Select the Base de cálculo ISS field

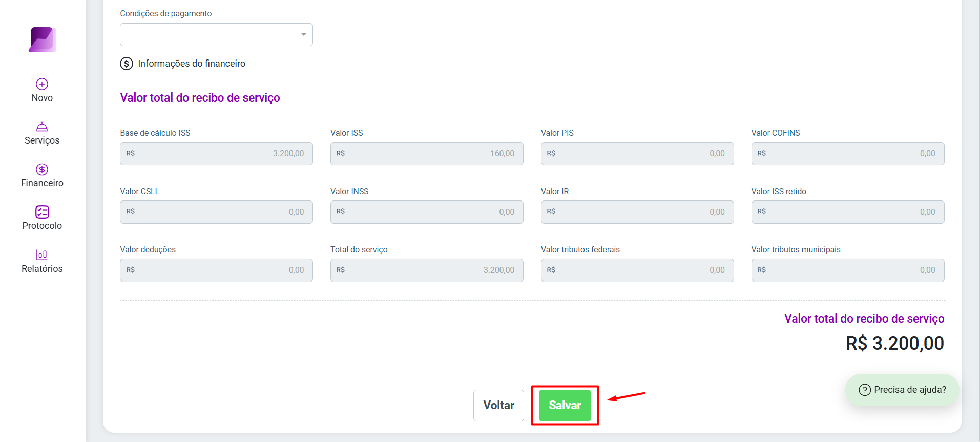click(216, 153)
